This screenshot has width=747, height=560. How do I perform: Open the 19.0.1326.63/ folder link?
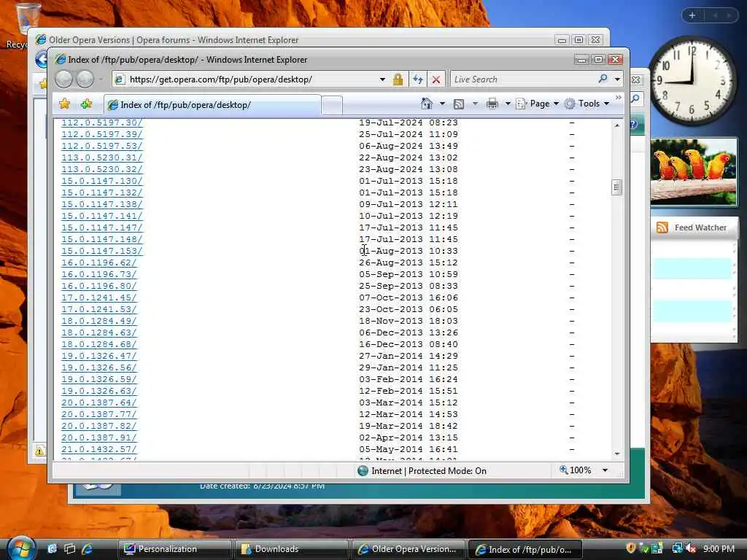(x=99, y=391)
